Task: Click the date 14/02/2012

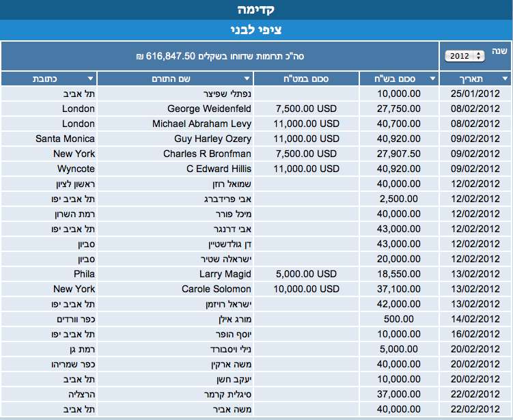Action: tap(475, 319)
